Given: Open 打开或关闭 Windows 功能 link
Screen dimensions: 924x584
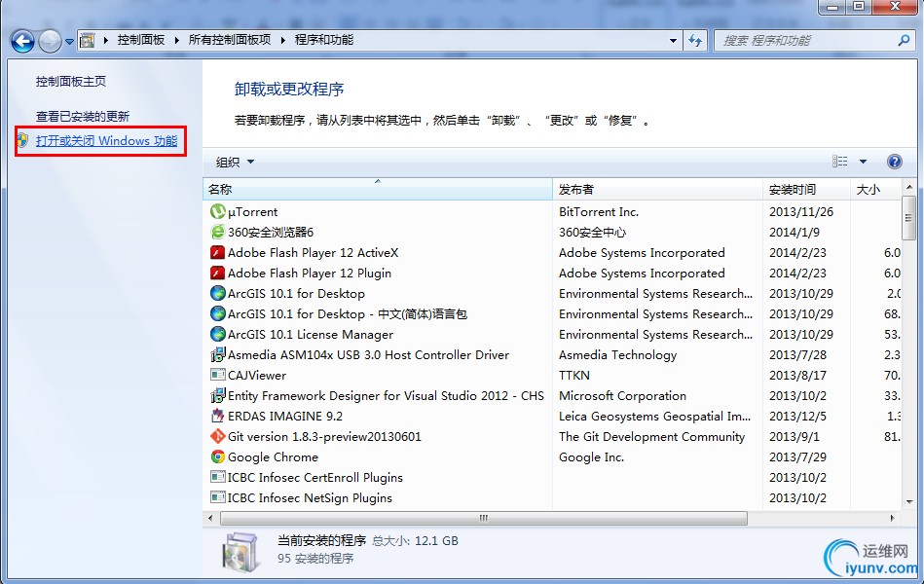Looking at the screenshot, I should point(107,141).
